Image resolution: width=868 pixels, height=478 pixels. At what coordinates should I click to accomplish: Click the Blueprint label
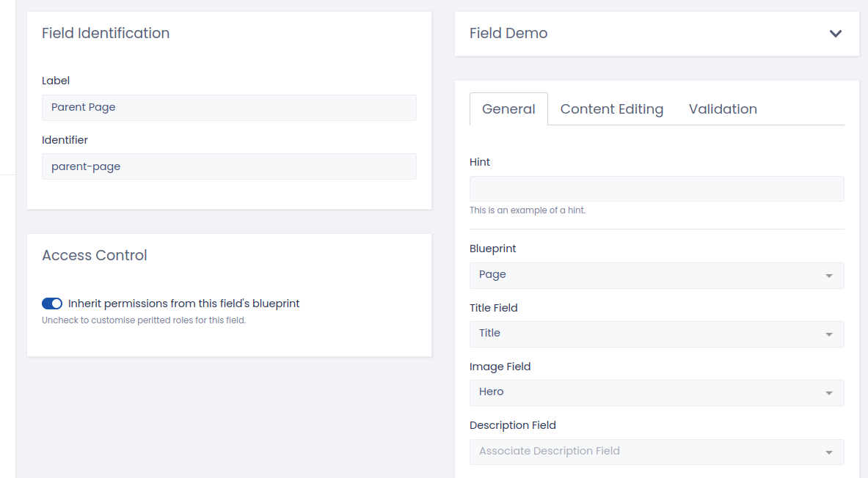point(492,249)
